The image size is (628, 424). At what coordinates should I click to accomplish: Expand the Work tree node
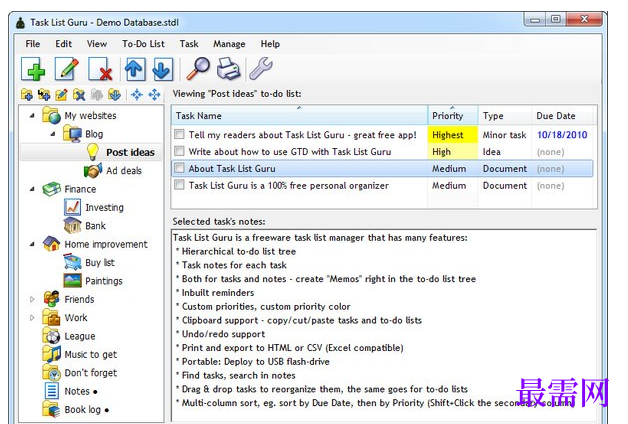click(x=32, y=317)
